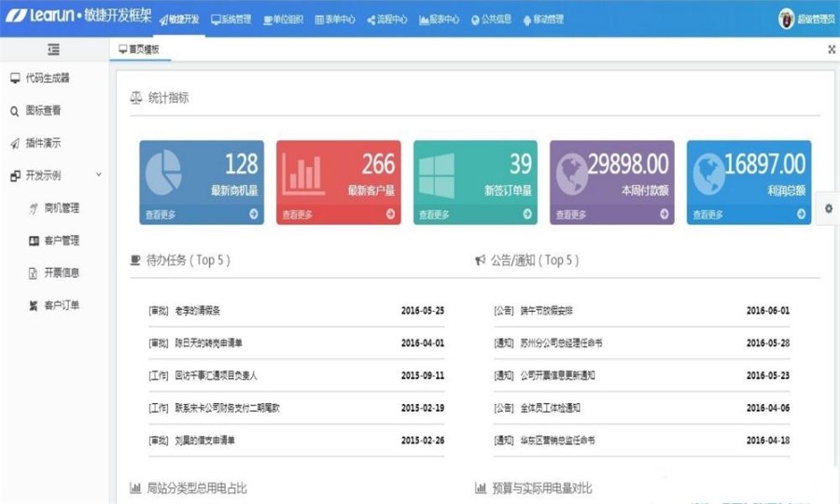Click the arrow icon on the 本周付款额 card
840x504 pixels.
point(665,214)
